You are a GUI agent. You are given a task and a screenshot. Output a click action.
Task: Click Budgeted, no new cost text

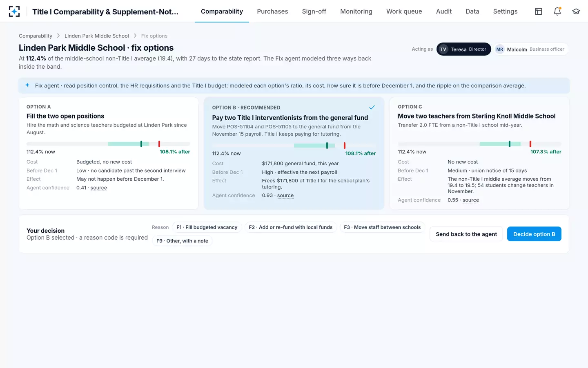(104, 162)
